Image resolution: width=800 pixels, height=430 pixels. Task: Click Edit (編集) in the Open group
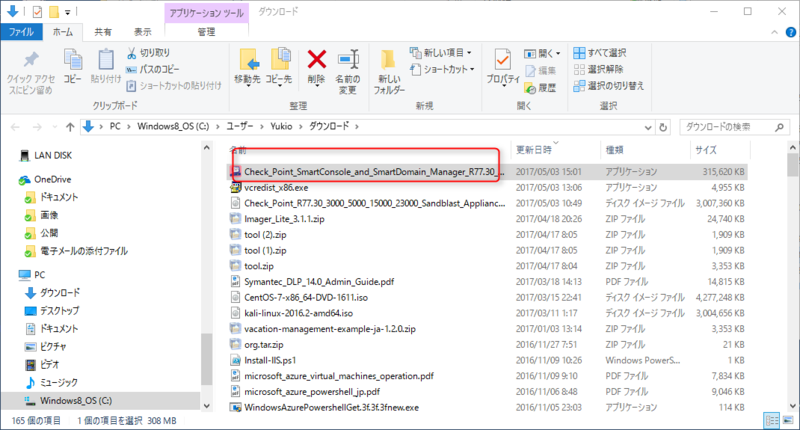pyautogui.click(x=541, y=70)
